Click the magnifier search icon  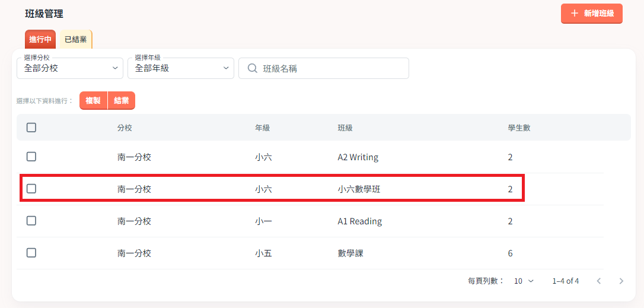[x=253, y=68]
